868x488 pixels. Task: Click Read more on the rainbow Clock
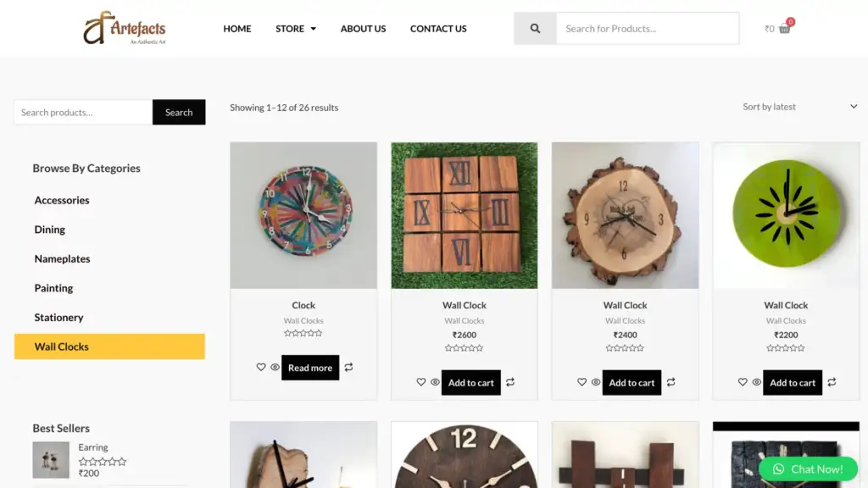(309, 367)
